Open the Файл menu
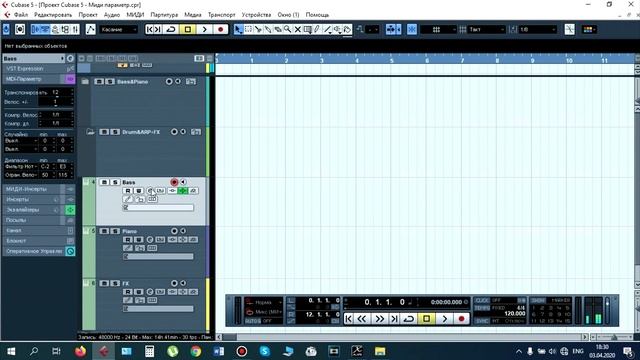The image size is (640, 360). coord(21,15)
